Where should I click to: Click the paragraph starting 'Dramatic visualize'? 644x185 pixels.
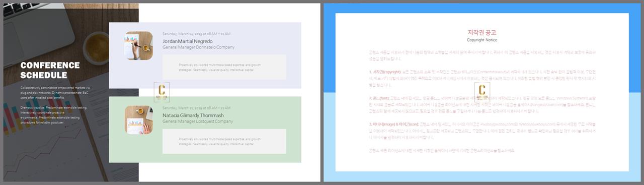pos(54,115)
